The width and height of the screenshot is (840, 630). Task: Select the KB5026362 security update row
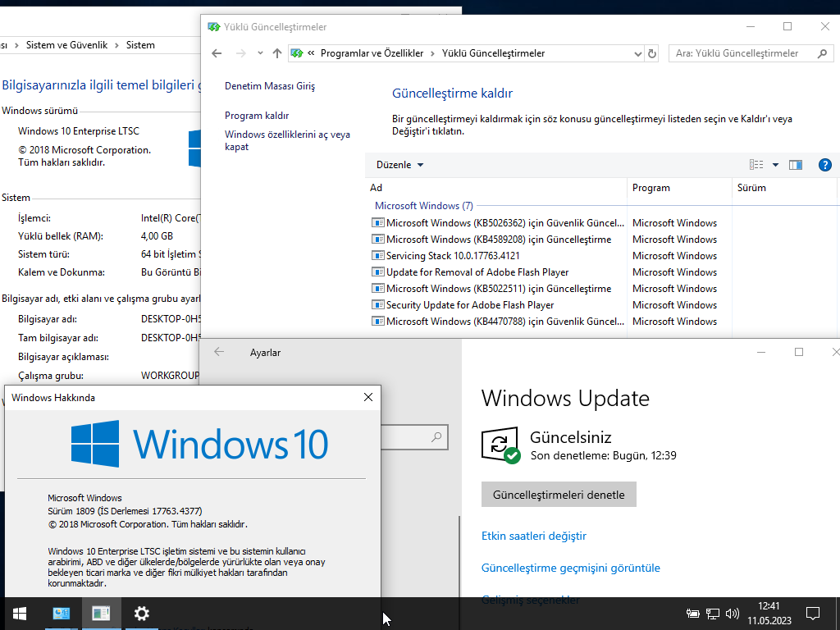pos(498,223)
